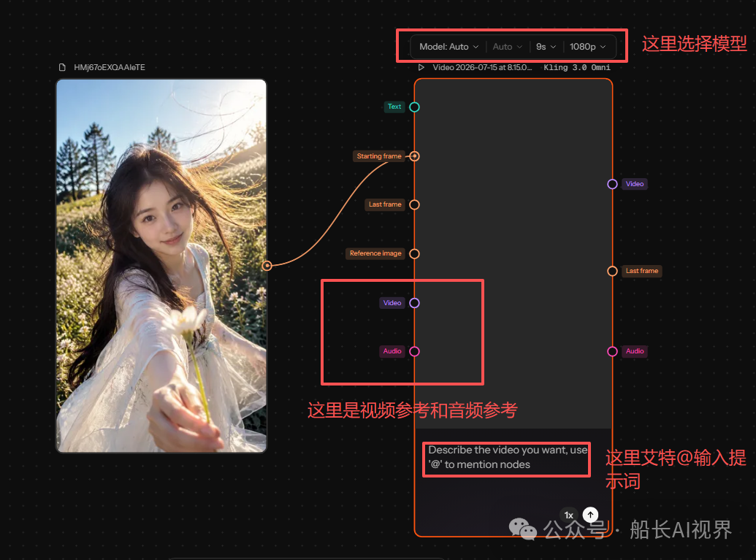Click the Video input port circle

414,303
